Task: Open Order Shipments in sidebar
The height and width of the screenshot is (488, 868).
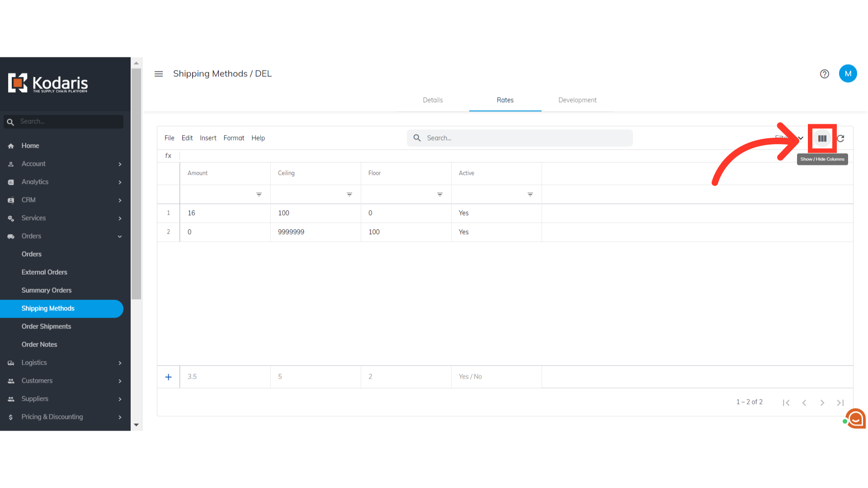Action: tap(46, 326)
